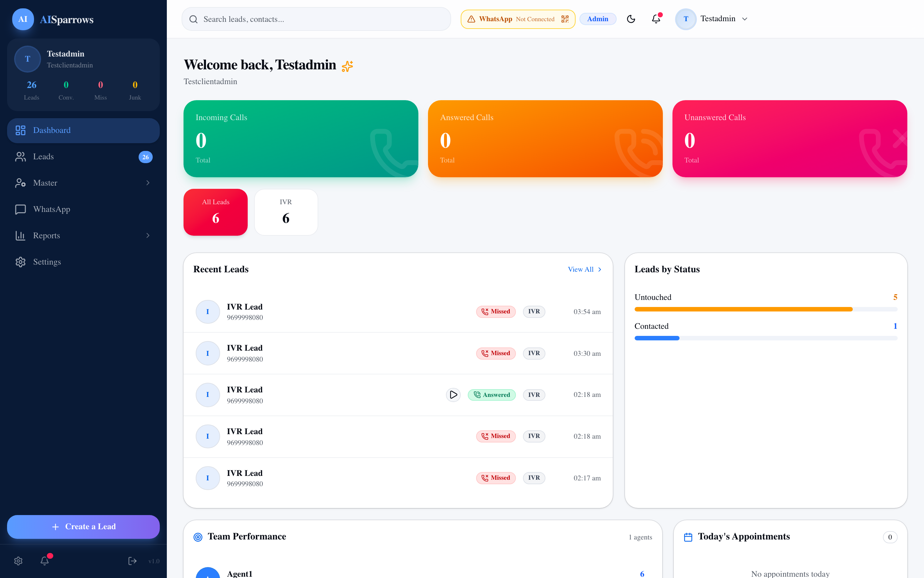
Task: Open the WhatsApp sidebar section
Action: click(x=83, y=209)
